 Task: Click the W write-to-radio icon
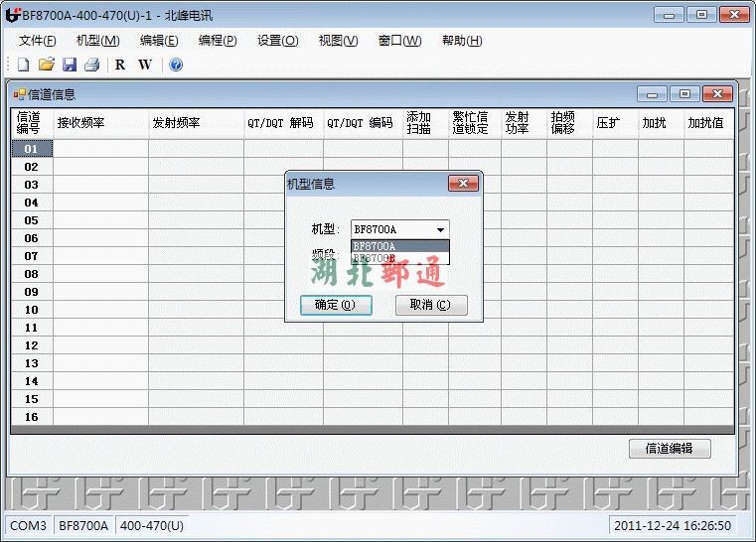[x=145, y=66]
